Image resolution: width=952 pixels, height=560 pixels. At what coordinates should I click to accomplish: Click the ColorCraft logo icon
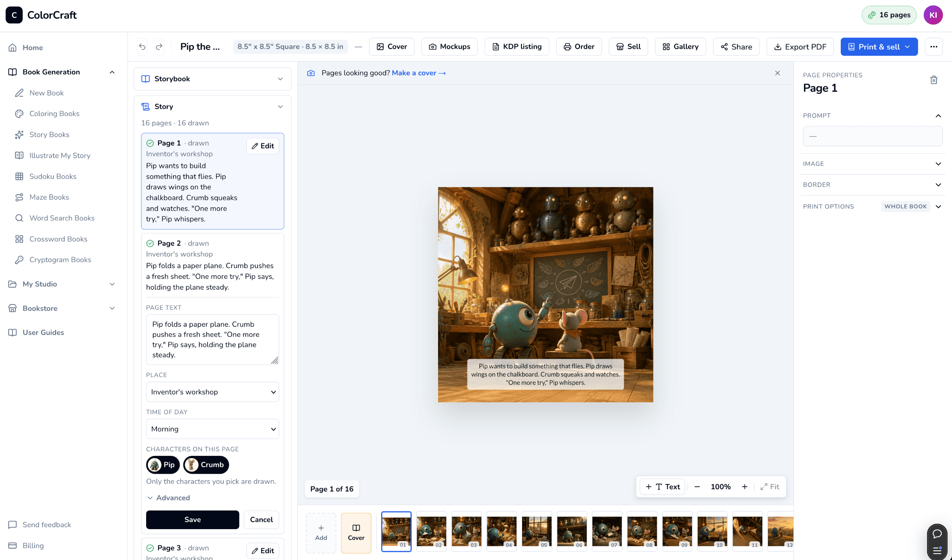[14, 15]
